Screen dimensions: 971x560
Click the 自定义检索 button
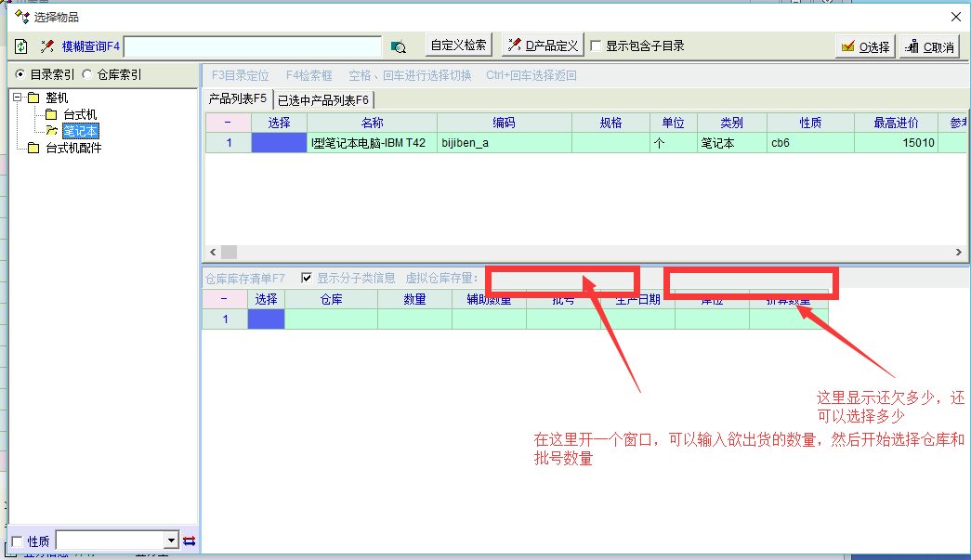click(x=459, y=46)
